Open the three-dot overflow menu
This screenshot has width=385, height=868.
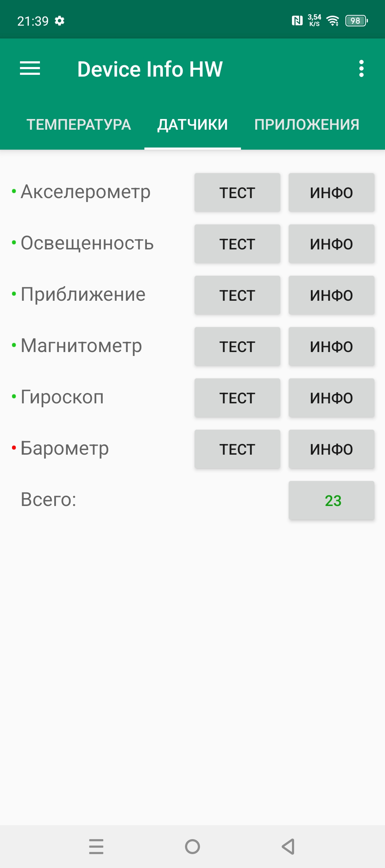(x=361, y=68)
